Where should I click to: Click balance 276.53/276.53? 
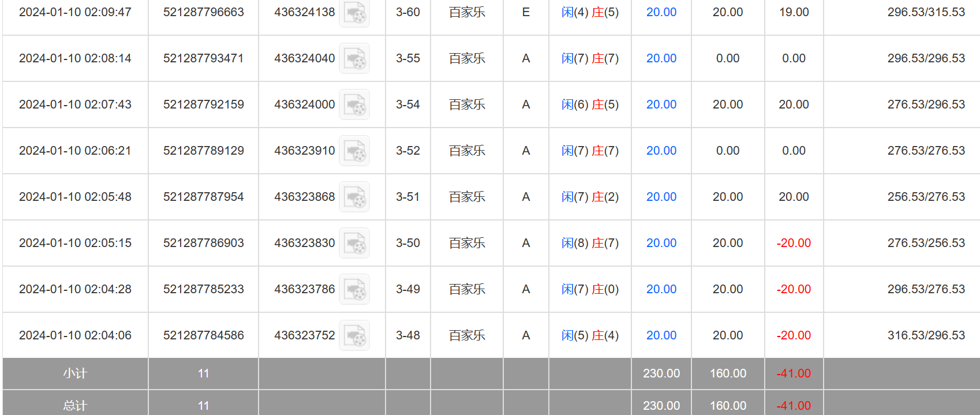pyautogui.click(x=926, y=151)
